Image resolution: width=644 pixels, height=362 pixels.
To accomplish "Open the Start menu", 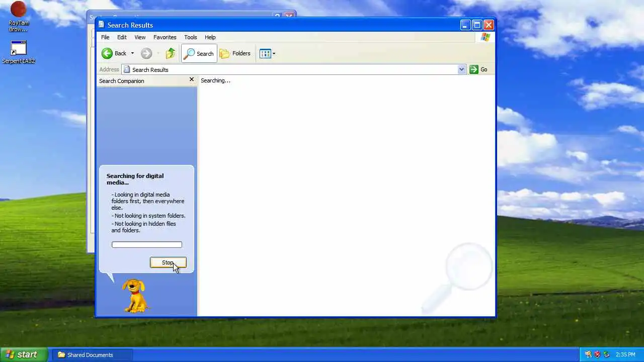I will coord(24,354).
